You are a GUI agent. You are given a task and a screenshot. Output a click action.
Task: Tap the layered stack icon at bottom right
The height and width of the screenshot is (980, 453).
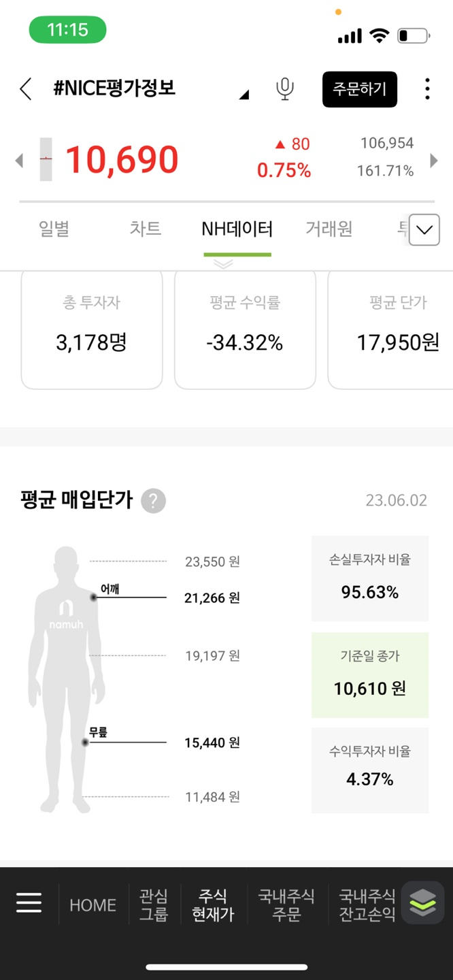click(422, 903)
